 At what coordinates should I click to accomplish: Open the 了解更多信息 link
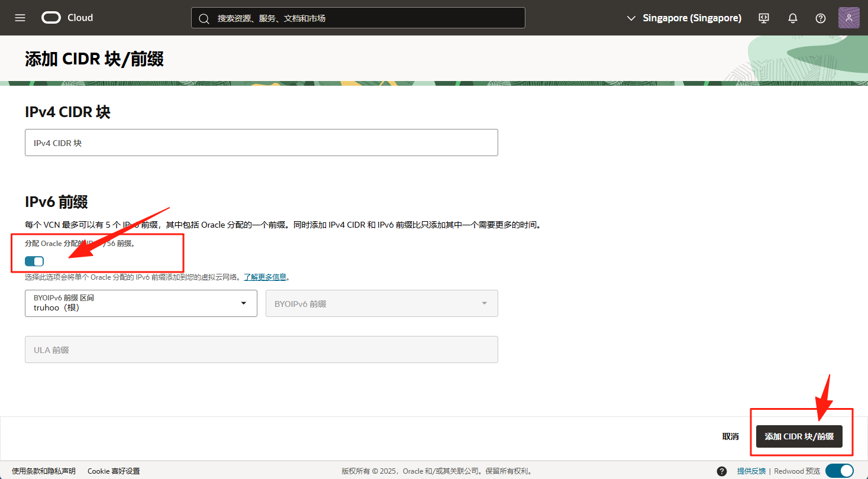266,277
